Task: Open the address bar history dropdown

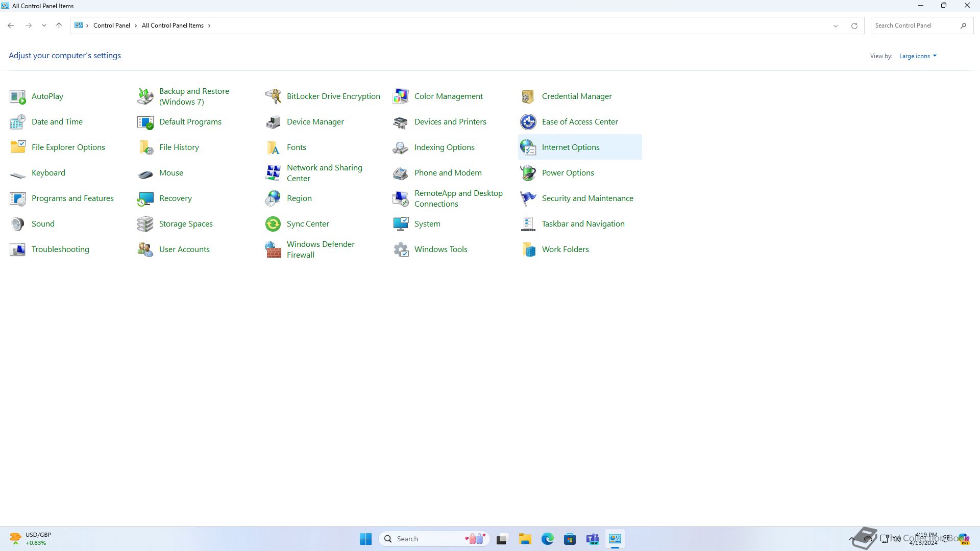Action: pos(836,26)
